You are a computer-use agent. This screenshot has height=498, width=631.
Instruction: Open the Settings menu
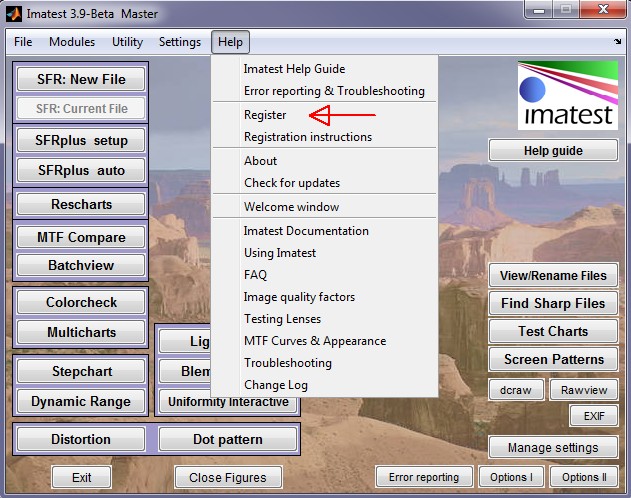click(179, 42)
